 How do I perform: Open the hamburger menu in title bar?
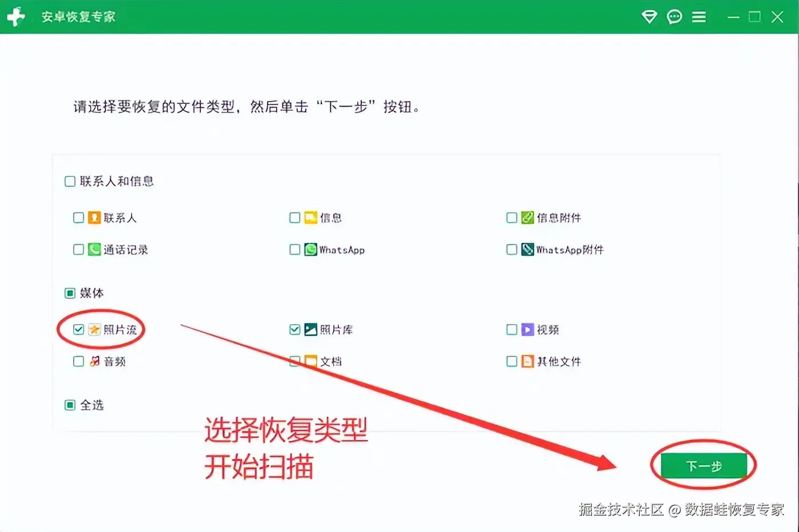click(699, 17)
